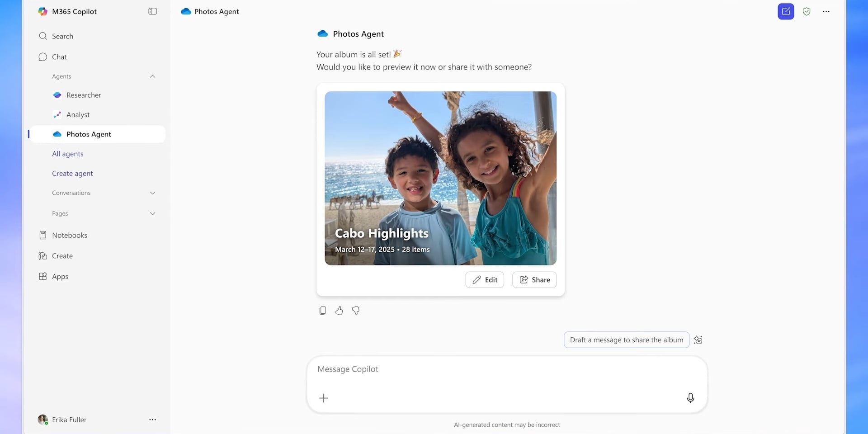Open the top-right more options ellipsis

point(826,12)
